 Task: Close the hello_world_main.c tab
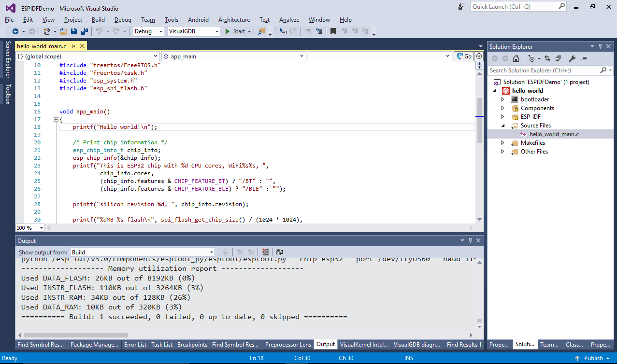click(x=82, y=46)
